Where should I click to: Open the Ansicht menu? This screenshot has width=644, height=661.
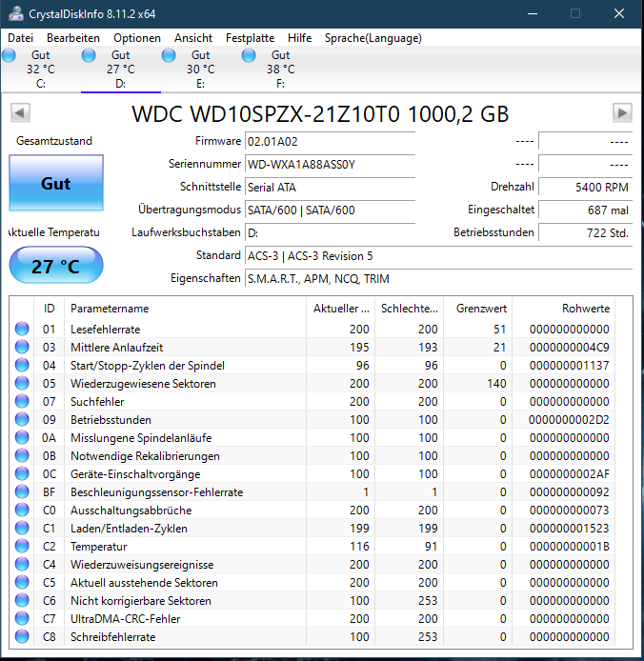[x=193, y=38]
